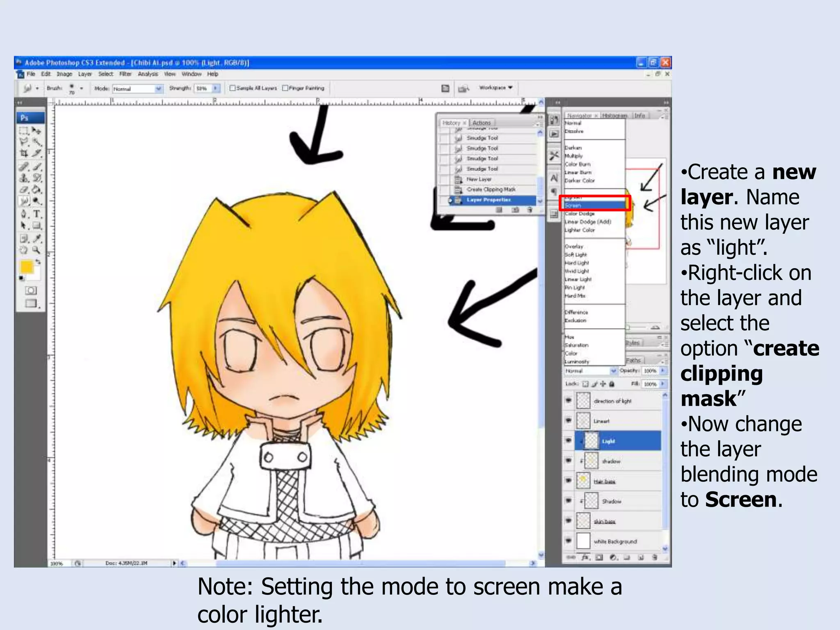Toggle visibility of the Light layer
This screenshot has height=630, width=840.
[x=568, y=441]
